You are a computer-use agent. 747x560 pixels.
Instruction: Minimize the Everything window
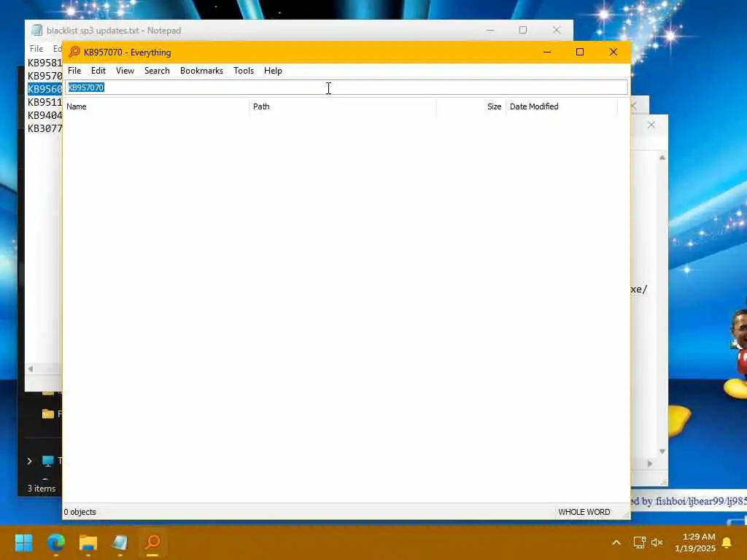coord(547,52)
